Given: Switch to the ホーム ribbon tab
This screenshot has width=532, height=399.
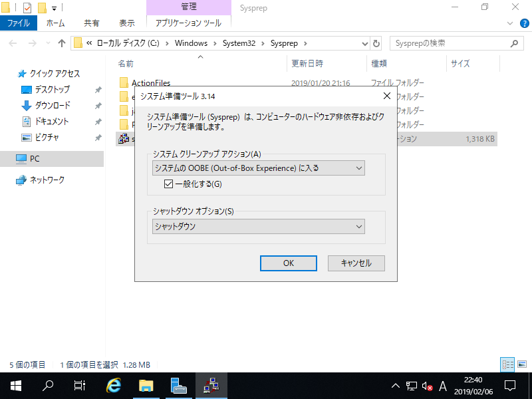Looking at the screenshot, I should coord(56,23).
